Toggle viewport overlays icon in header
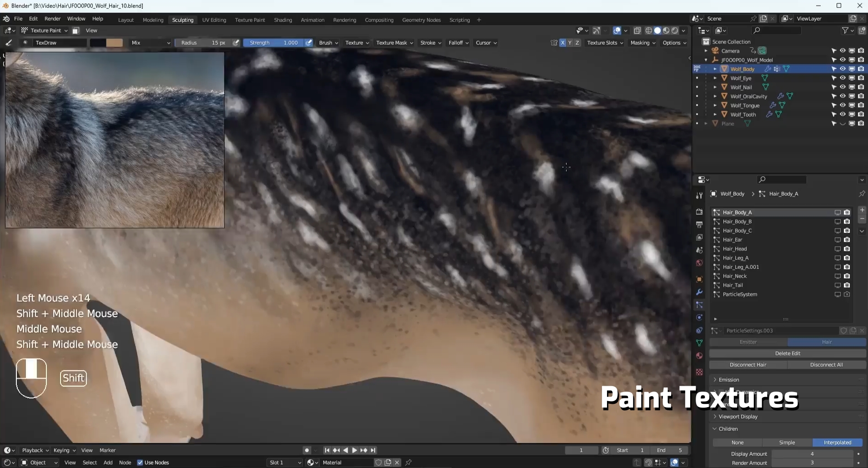This screenshot has width=868, height=468. (x=617, y=30)
